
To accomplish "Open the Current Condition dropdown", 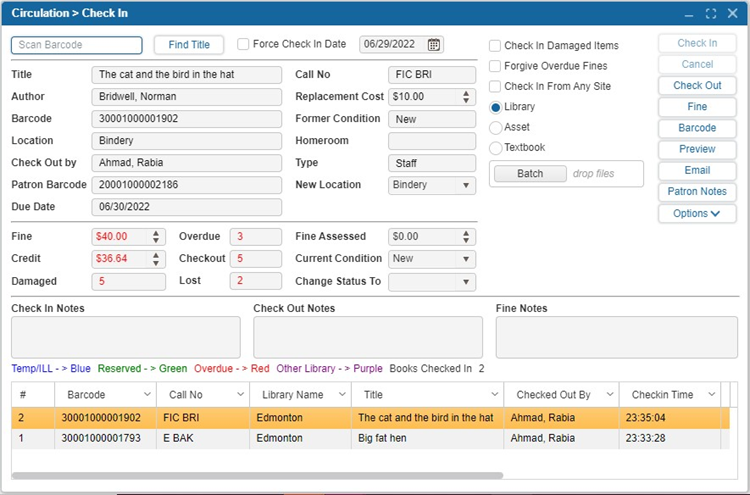I will [x=466, y=259].
